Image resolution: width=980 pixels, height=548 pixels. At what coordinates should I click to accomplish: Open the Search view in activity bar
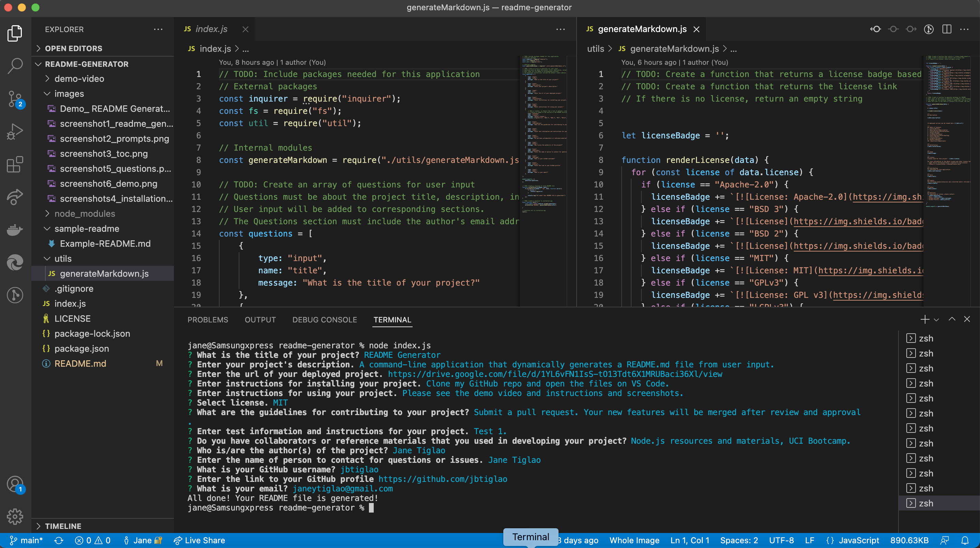pyautogui.click(x=15, y=66)
